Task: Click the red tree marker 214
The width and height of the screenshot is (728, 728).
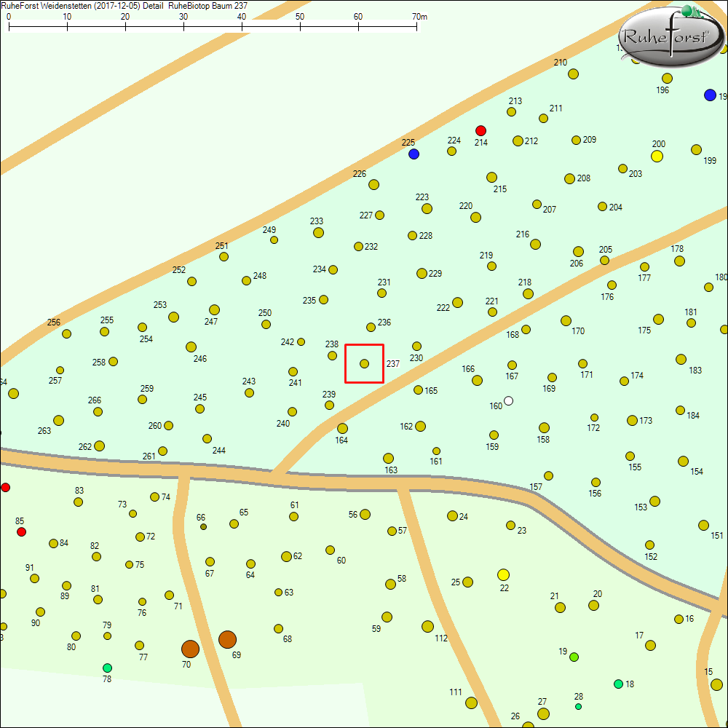Action: [480, 130]
